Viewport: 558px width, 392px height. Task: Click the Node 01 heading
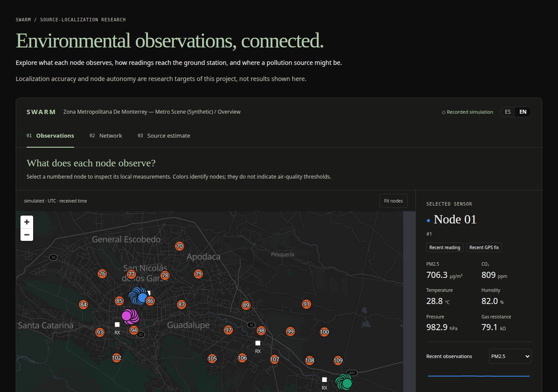pos(455,220)
